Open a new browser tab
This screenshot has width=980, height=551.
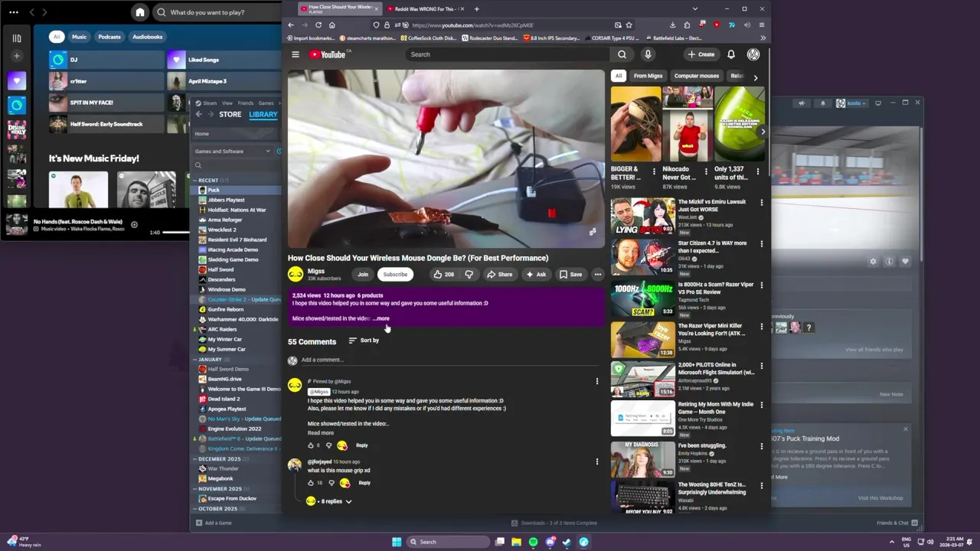tap(476, 9)
